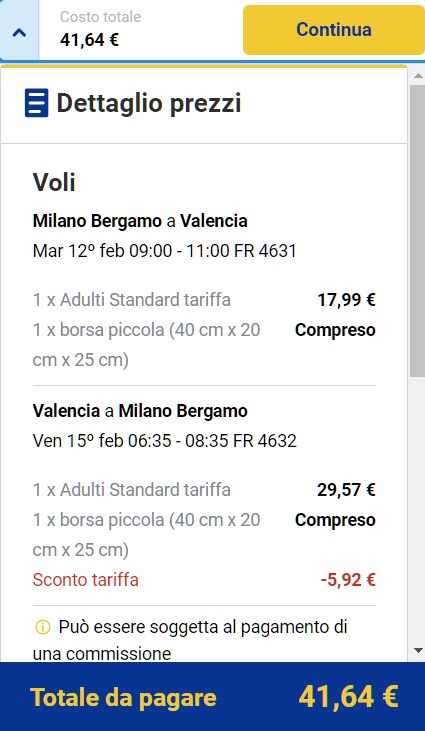This screenshot has width=425, height=731.
Task: Select the Milano Bergamo a Valencia route
Action: click(x=140, y=221)
